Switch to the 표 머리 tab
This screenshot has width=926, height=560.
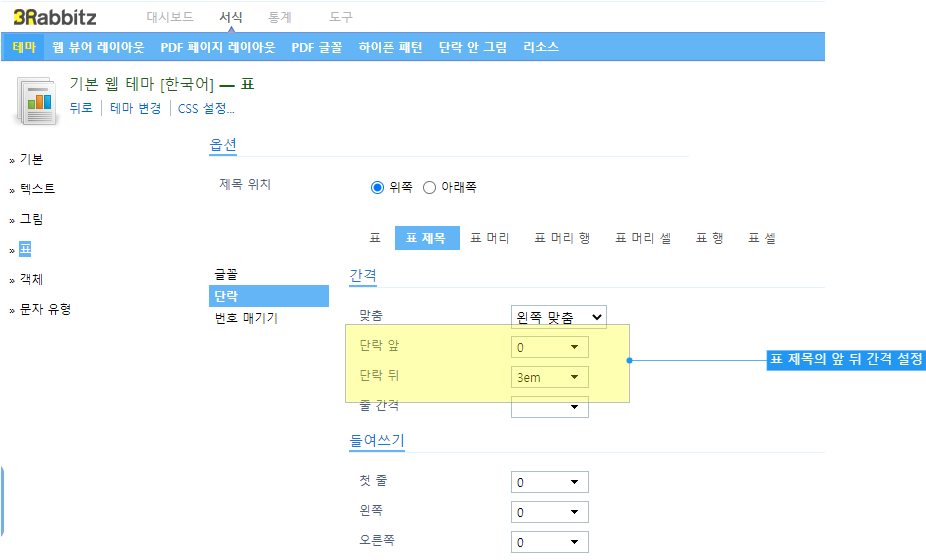[x=490, y=238]
